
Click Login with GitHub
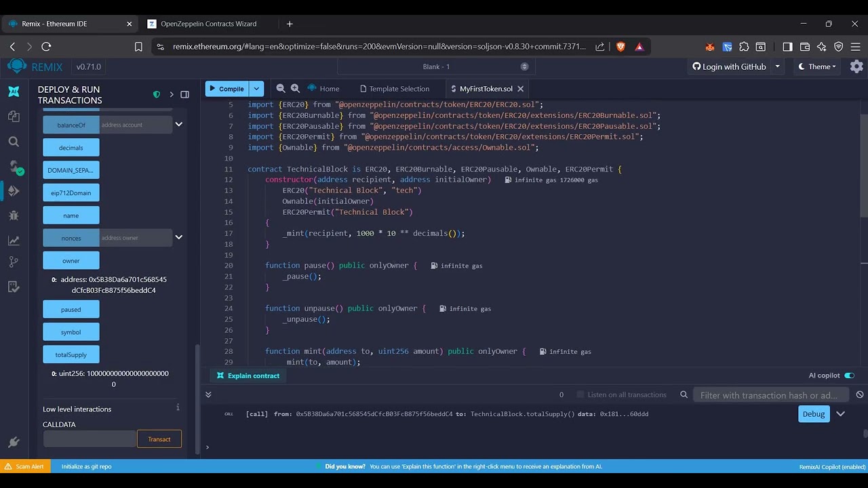click(x=729, y=66)
